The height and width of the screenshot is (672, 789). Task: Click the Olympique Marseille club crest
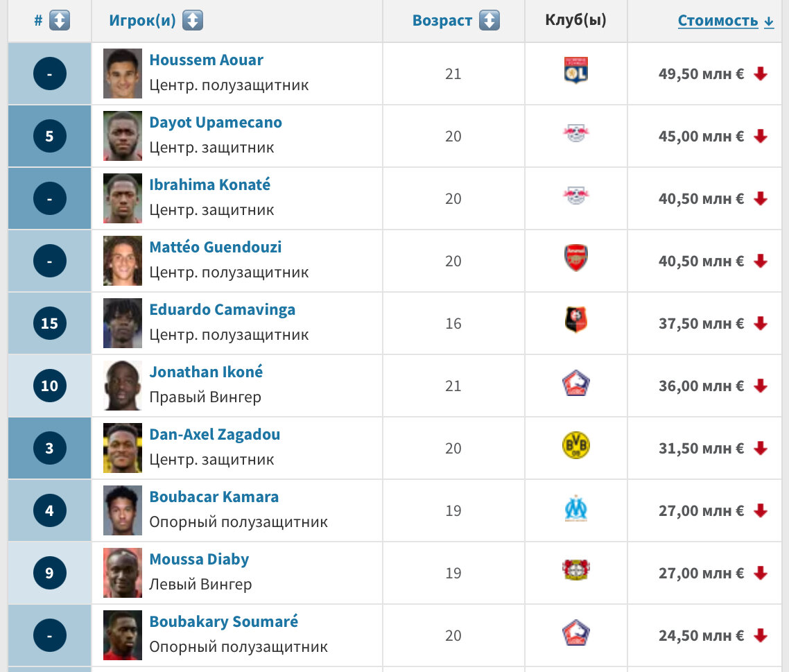tap(575, 508)
